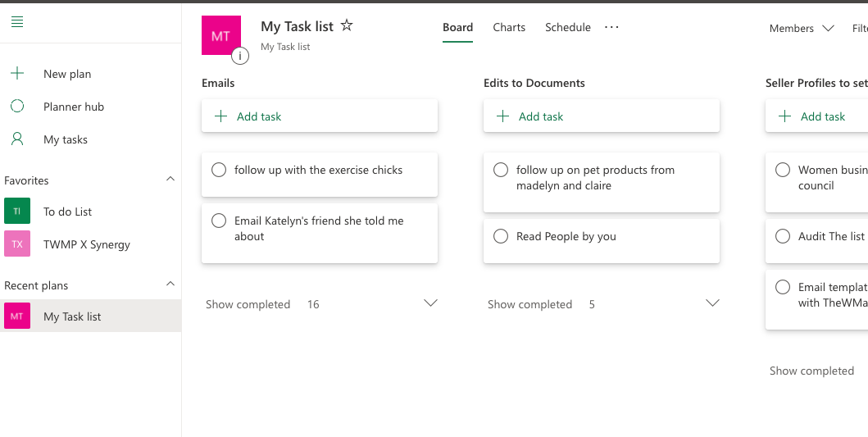Open the pink TX plan tile
The height and width of the screenshot is (437, 868).
coord(17,244)
